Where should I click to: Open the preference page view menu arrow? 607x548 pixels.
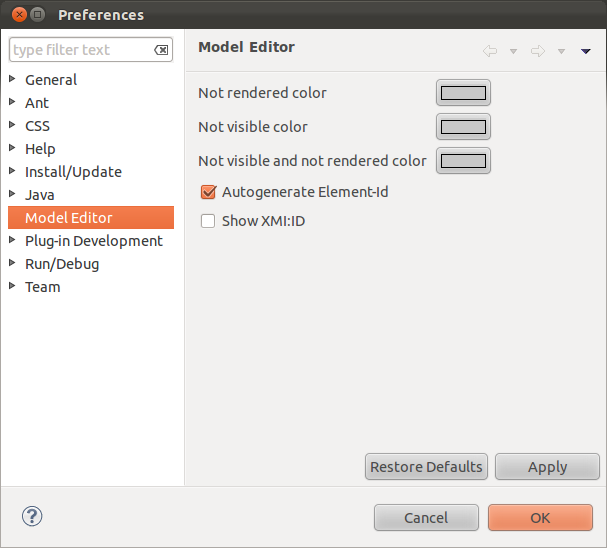point(586,51)
